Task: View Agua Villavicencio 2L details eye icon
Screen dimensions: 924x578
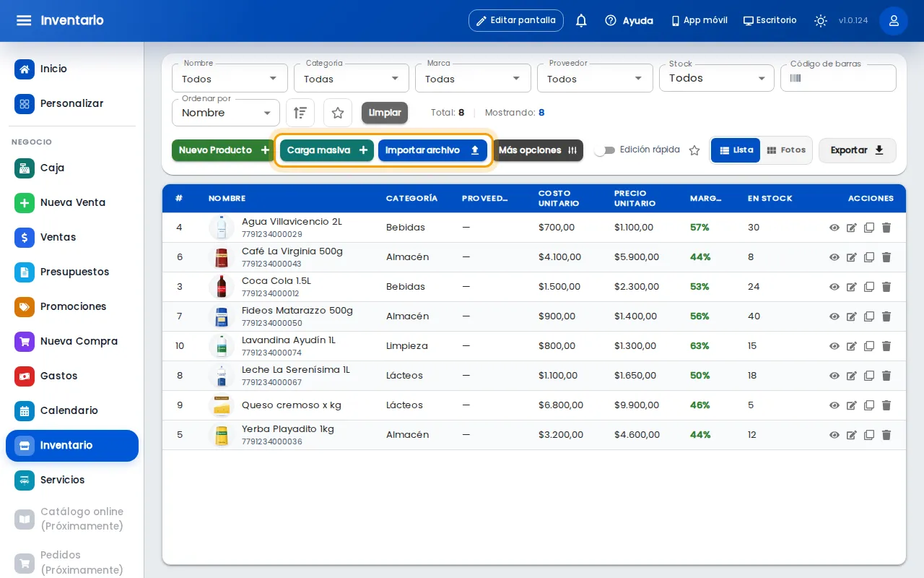Action: click(x=834, y=228)
